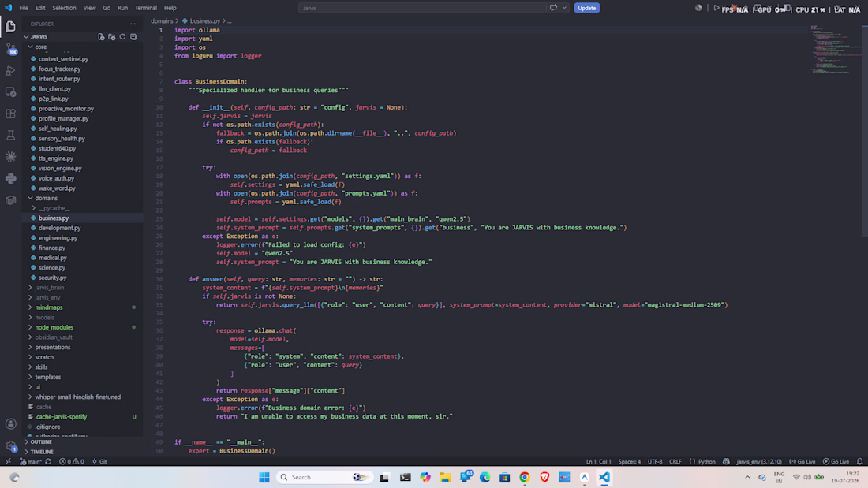Click the Jarvis command center search box

click(x=422, y=8)
